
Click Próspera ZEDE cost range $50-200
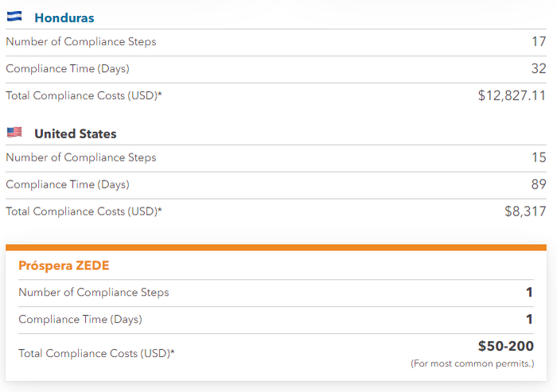coord(505,346)
